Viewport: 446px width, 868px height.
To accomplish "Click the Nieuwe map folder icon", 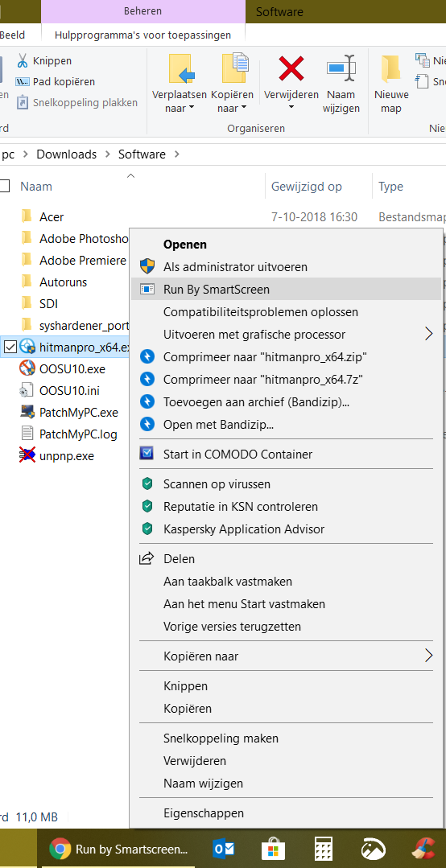I will coord(391,68).
